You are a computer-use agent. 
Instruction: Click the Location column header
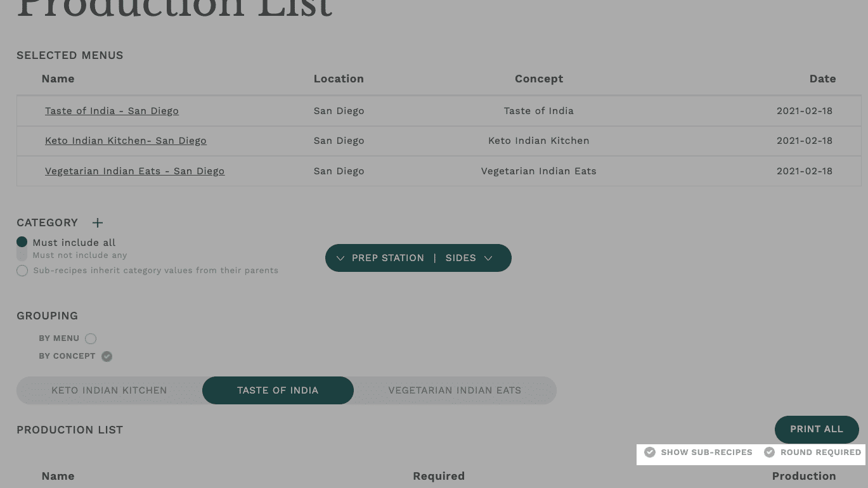[339, 79]
